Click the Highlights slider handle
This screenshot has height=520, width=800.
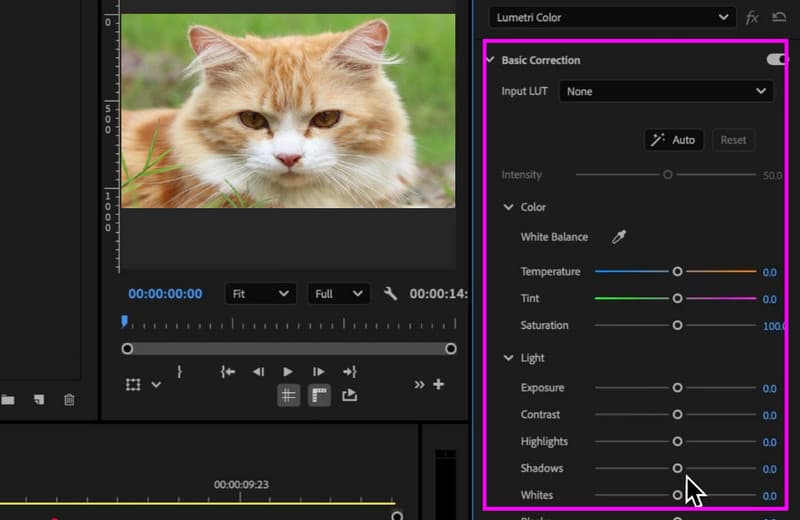coord(677,441)
